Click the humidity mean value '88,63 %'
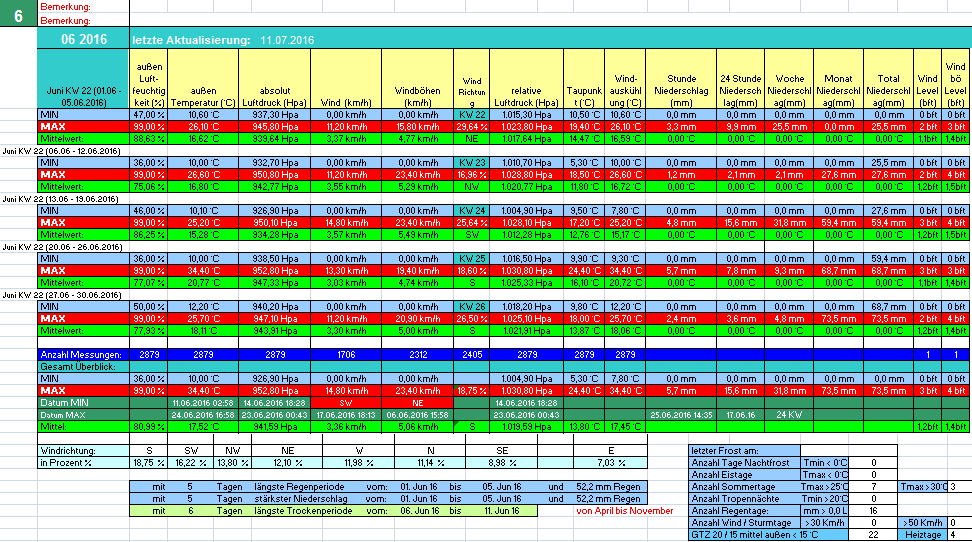 click(x=149, y=139)
